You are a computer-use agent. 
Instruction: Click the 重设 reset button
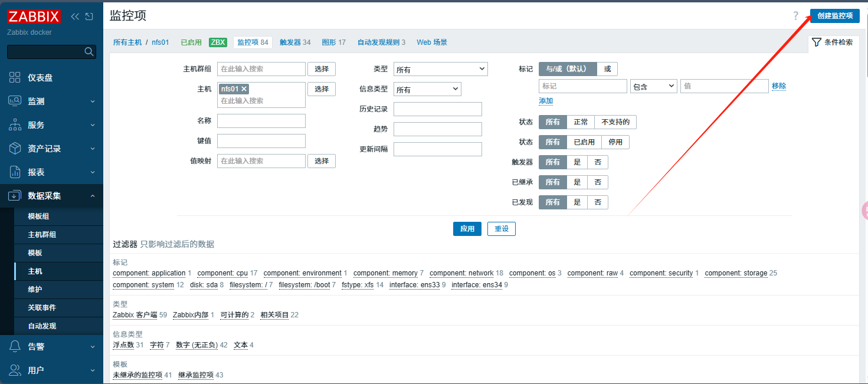(x=502, y=229)
